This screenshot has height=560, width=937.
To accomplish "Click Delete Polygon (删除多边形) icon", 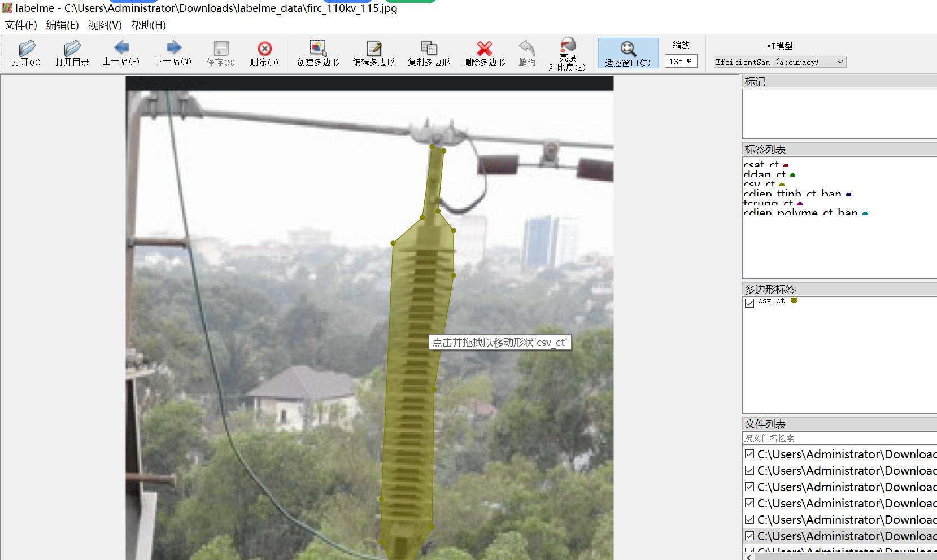I will [x=484, y=53].
